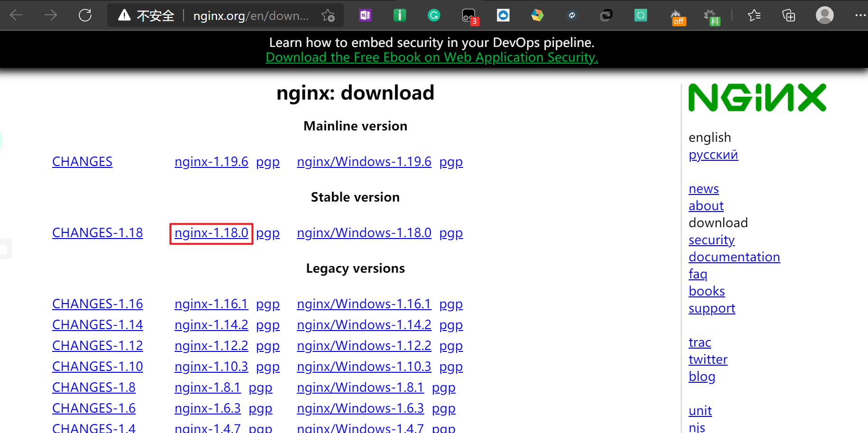
Task: Open the extension with the red badge 3
Action: click(470, 17)
